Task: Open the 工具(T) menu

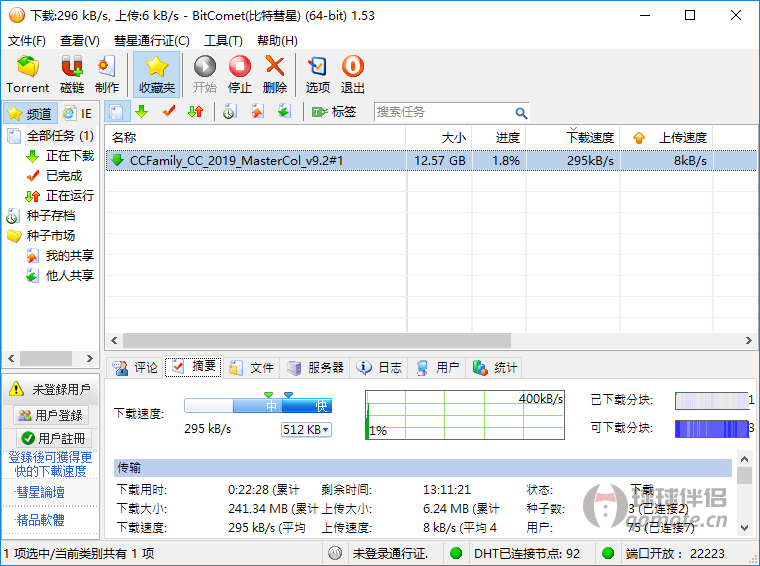Action: 223,41
